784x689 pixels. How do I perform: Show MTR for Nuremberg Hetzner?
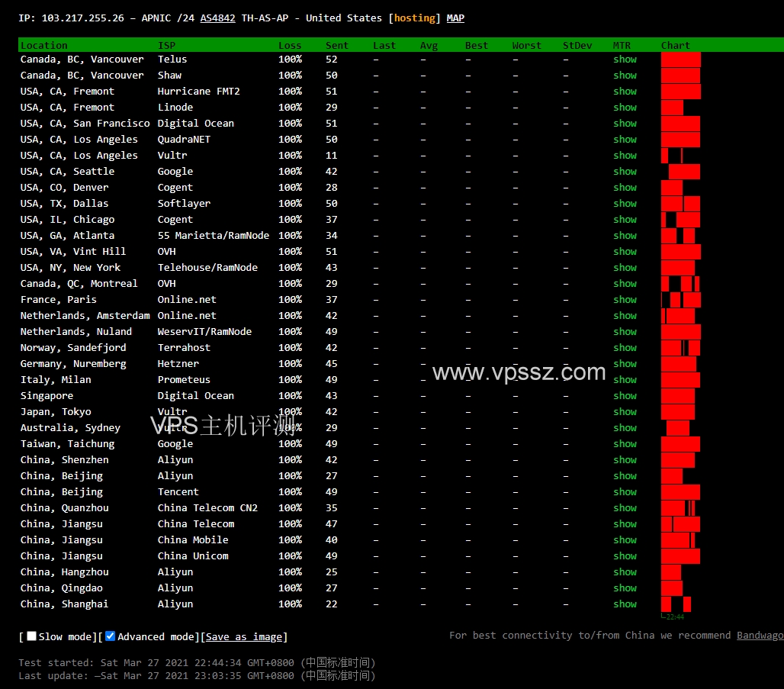click(625, 363)
